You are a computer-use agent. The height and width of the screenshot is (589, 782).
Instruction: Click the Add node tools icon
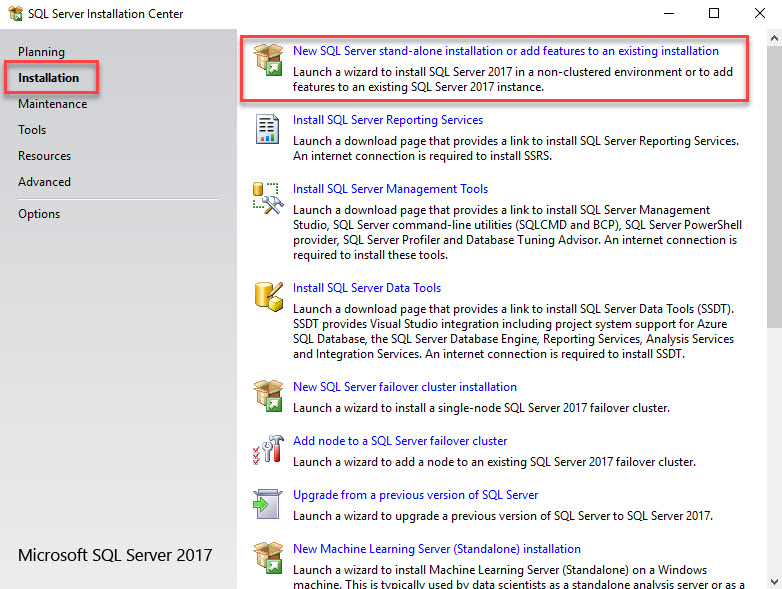point(268,450)
